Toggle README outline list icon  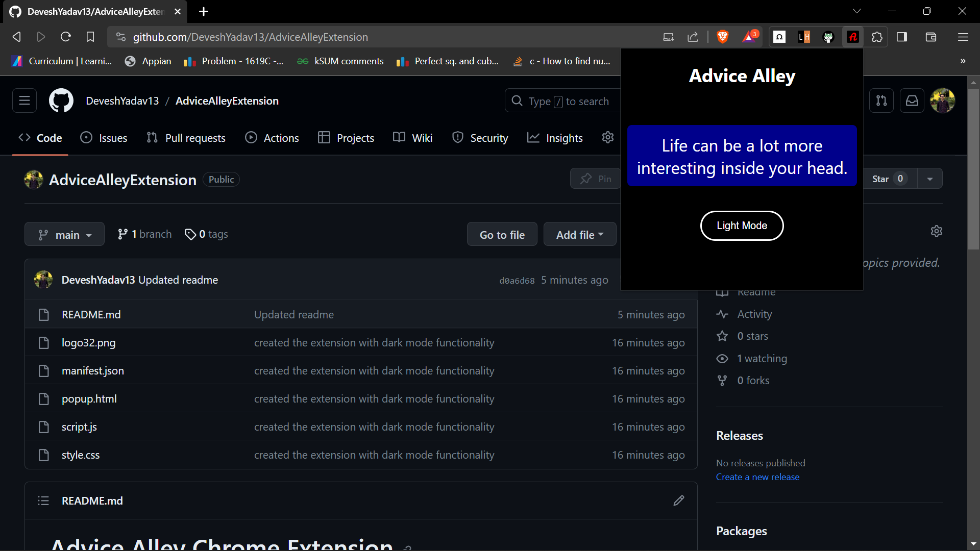coord(43,500)
